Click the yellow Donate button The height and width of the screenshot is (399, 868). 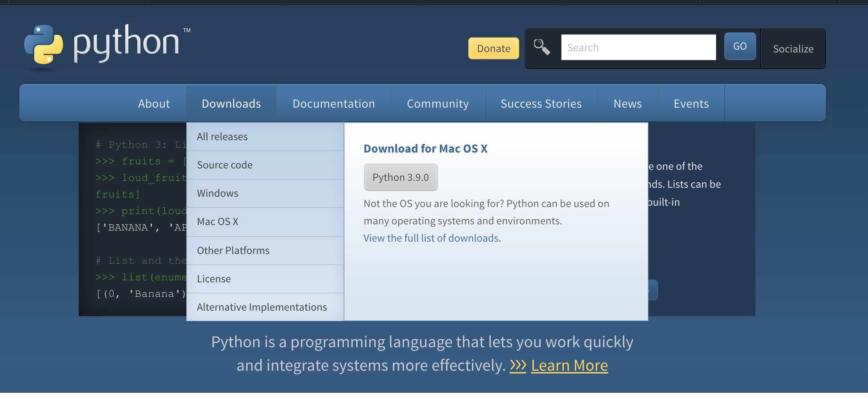pos(493,48)
